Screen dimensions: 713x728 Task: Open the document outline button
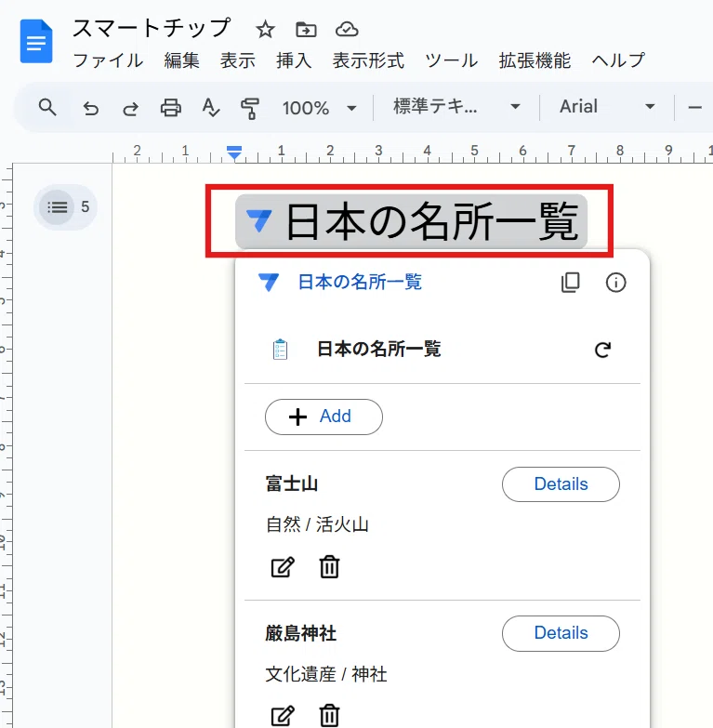tap(57, 207)
